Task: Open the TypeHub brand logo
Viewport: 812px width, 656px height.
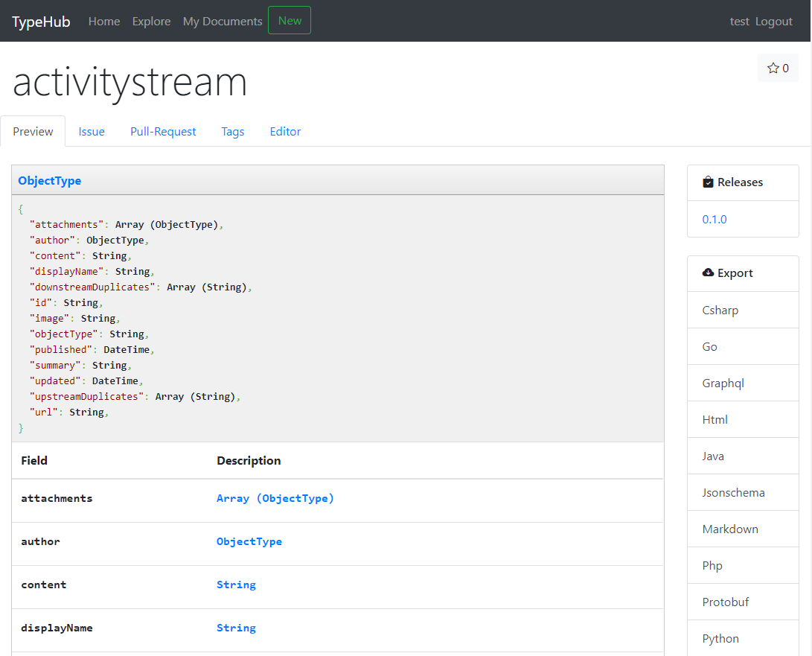Action: (x=41, y=22)
